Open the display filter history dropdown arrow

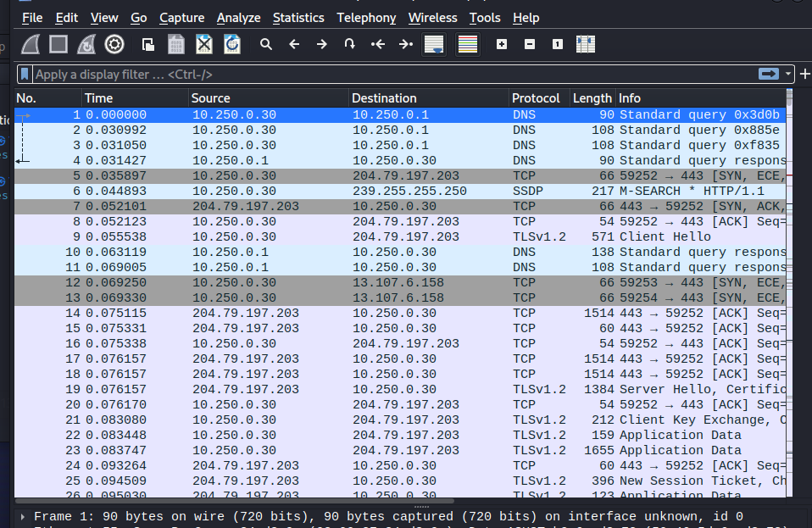pos(789,75)
